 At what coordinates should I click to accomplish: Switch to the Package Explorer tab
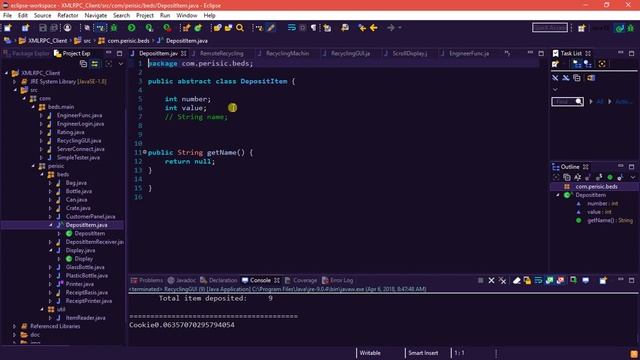pos(26,53)
